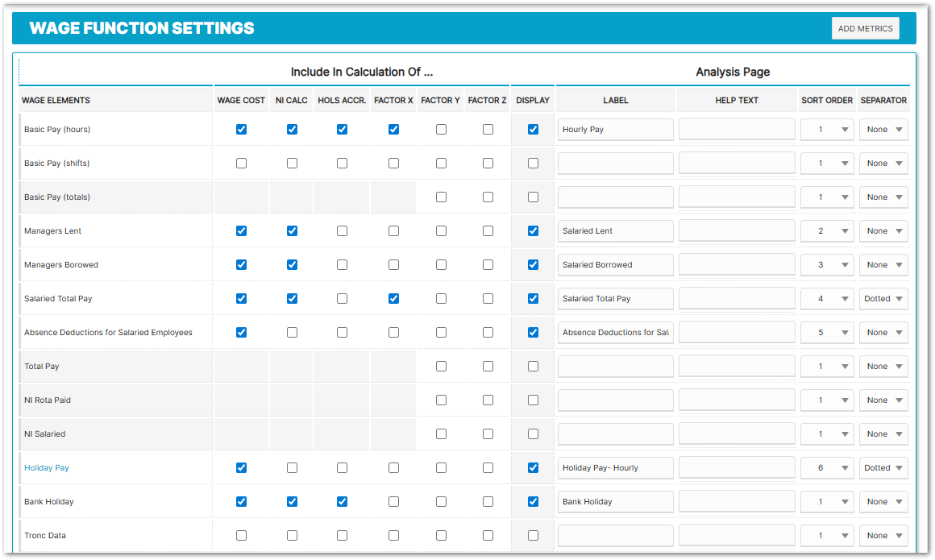Uncheck Wage Cost for Basic Pay (hours)
Image resolution: width=935 pixels, height=560 pixels.
tap(241, 129)
